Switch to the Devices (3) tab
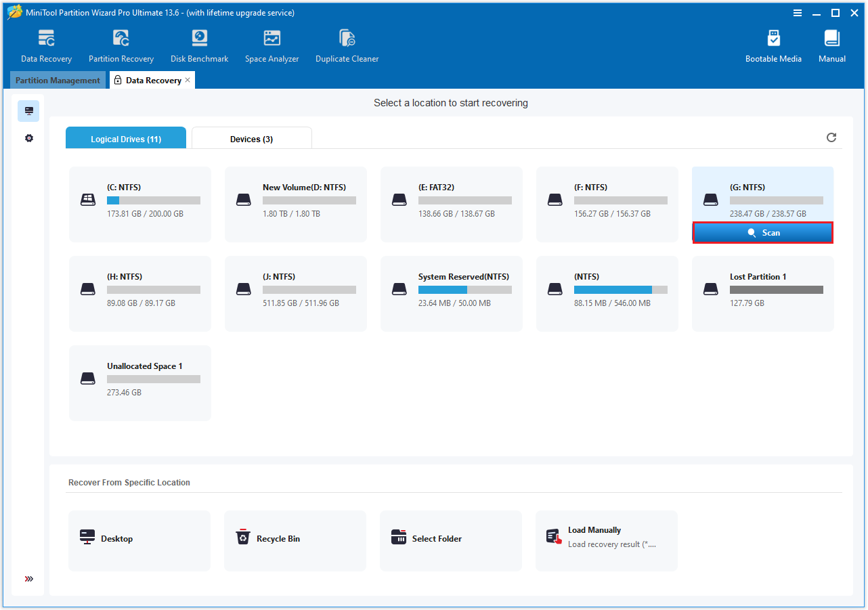The width and height of the screenshot is (868, 610). click(x=251, y=138)
